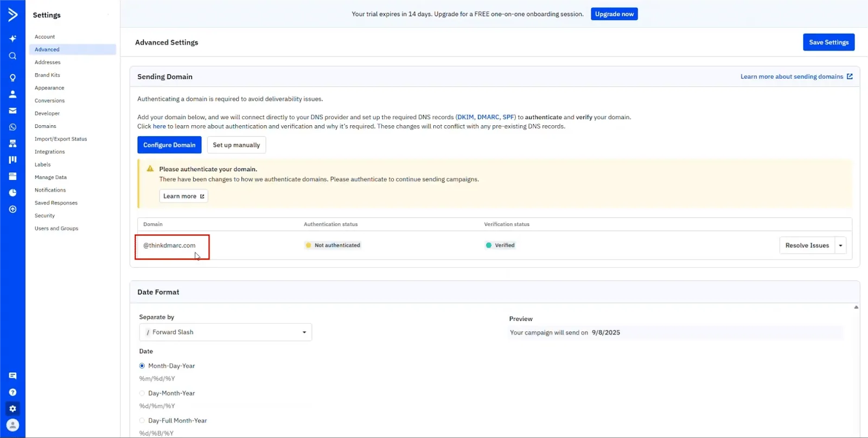
Task: Click the Configure Domain button
Action: pos(169,145)
